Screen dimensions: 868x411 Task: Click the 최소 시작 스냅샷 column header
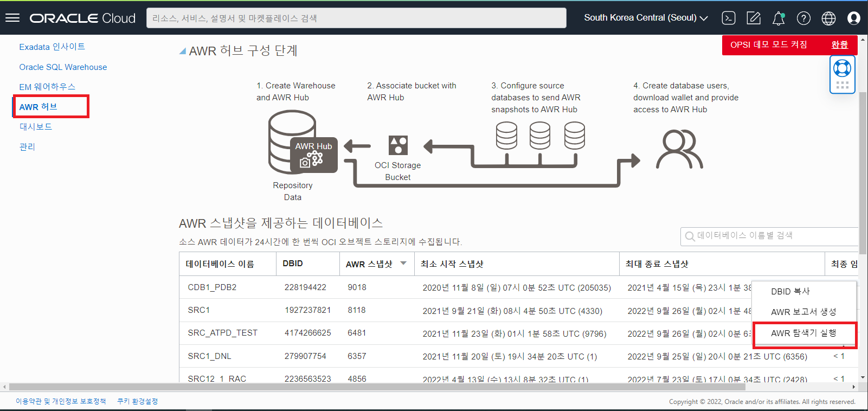point(452,264)
